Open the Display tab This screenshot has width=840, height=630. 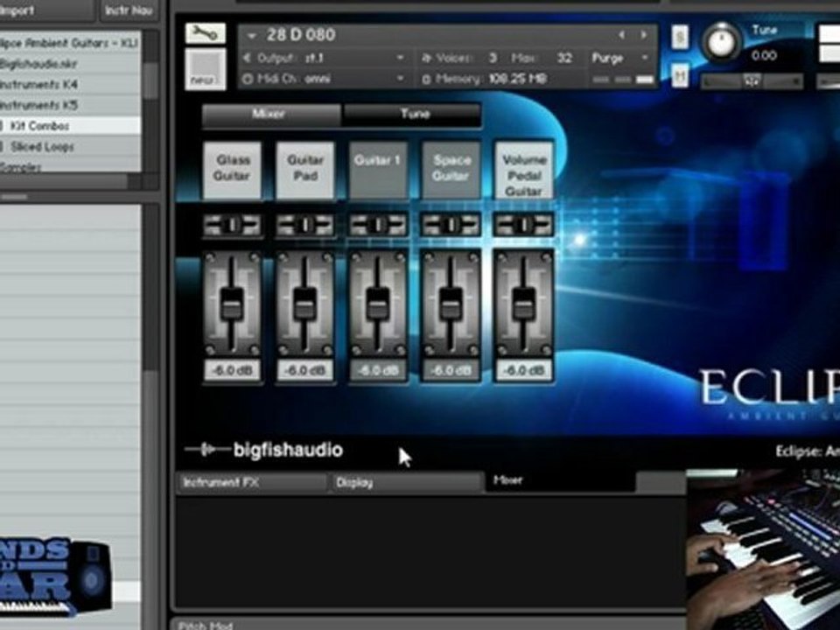coord(407,483)
